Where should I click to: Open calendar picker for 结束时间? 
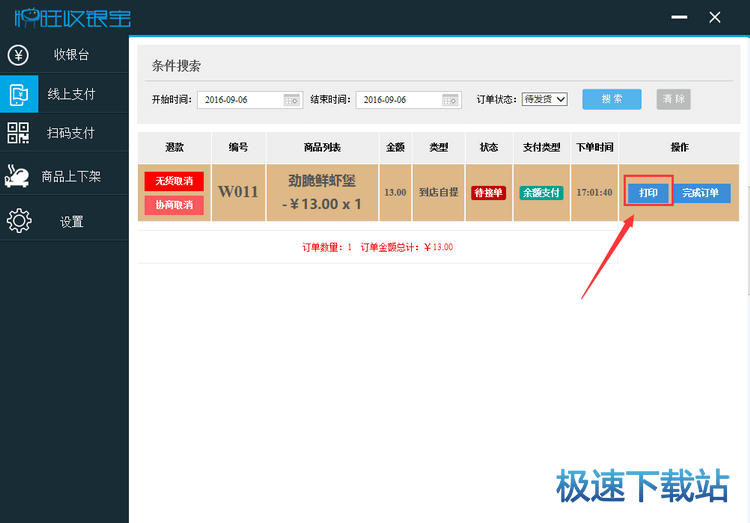point(450,100)
